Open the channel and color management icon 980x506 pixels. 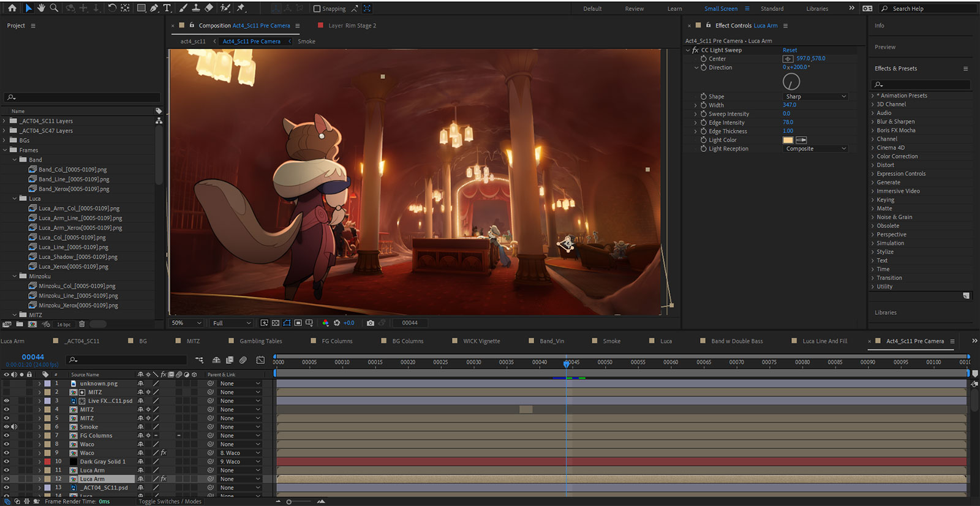tap(325, 323)
